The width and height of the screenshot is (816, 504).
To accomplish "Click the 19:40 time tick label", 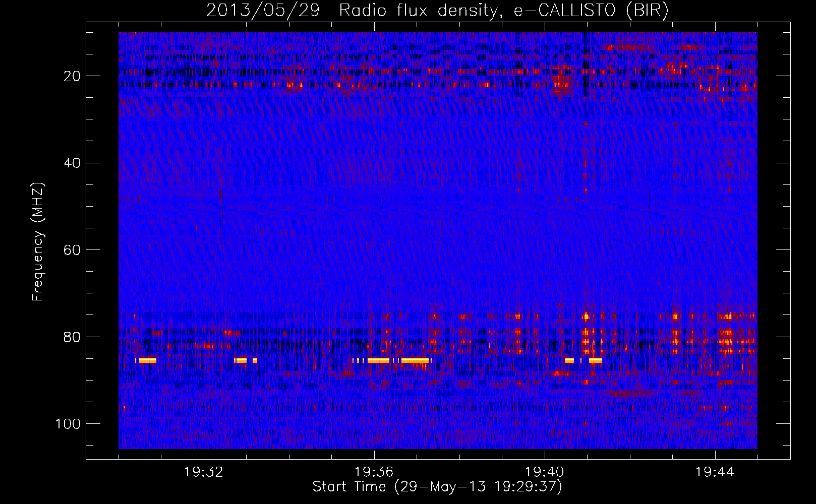I will point(545,472).
